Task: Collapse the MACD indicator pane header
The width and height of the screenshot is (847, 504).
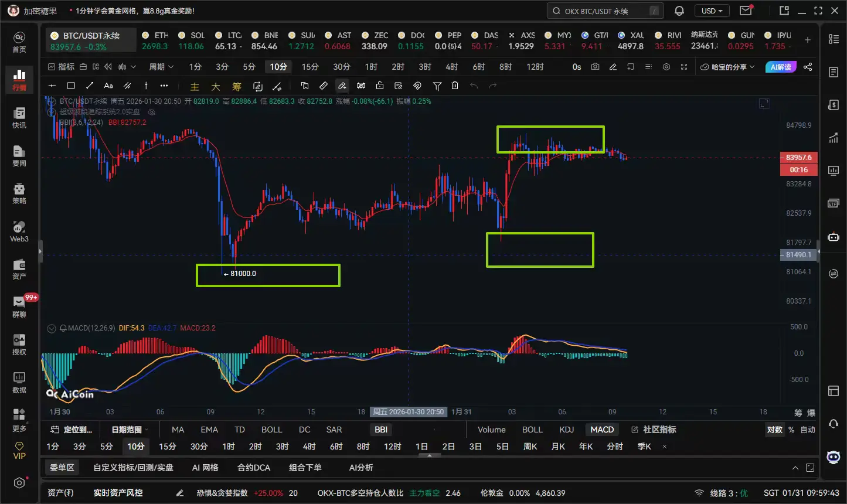Action: [x=52, y=328]
